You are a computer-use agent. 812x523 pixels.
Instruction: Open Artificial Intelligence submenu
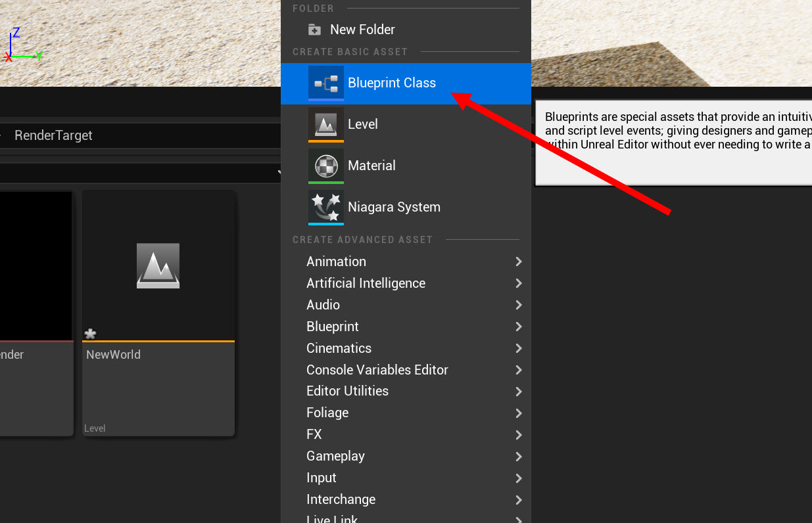tap(406, 283)
